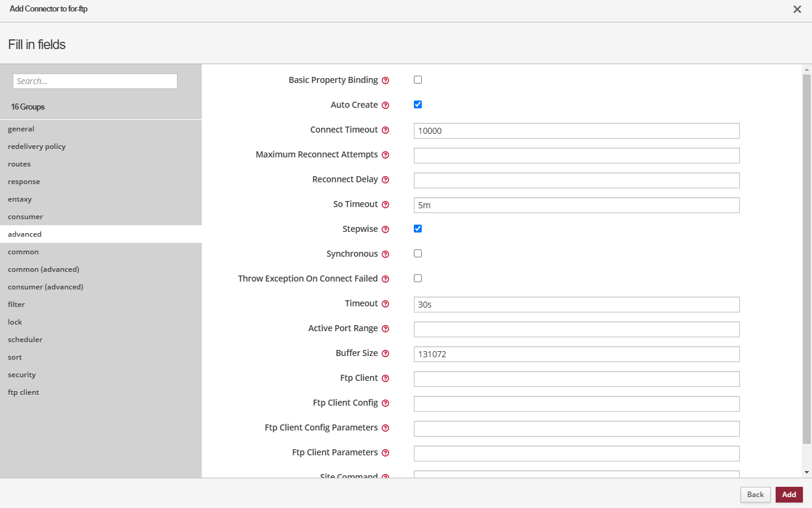Open help tooltip for Maximum Reconnect Attempts
812x508 pixels.
(385, 155)
